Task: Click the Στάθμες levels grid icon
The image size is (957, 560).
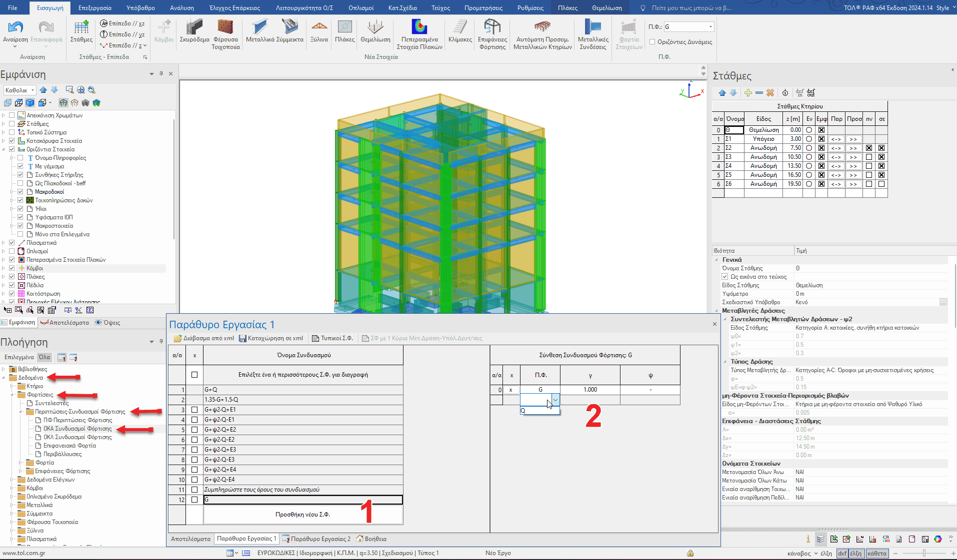Action: (x=81, y=28)
